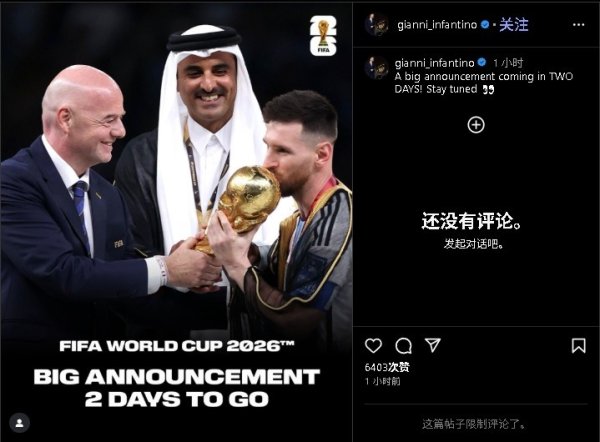Click the 这篇帖子限制评论了 notice text
Viewport: 600px width, 442px height.
pos(474,424)
